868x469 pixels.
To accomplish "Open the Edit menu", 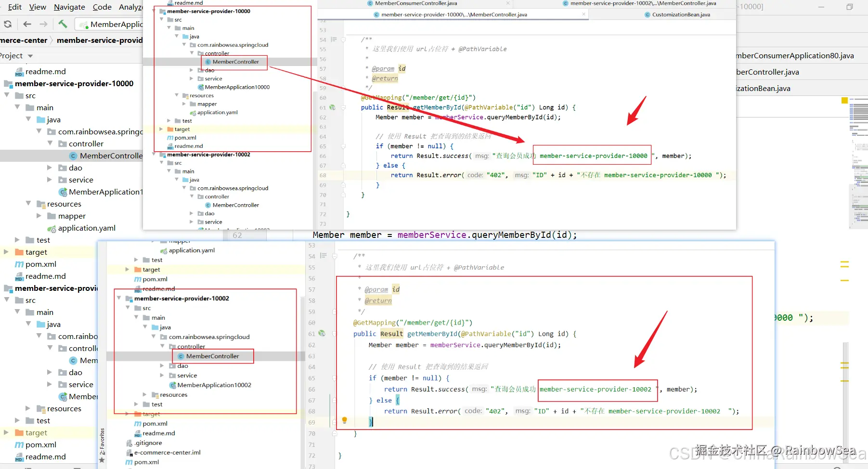I will coord(14,7).
